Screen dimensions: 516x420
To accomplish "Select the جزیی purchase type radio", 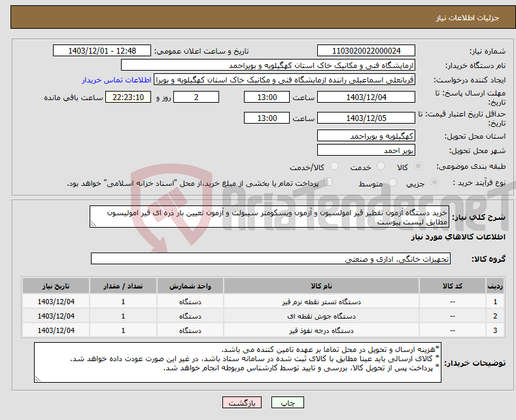I will tap(434, 183).
